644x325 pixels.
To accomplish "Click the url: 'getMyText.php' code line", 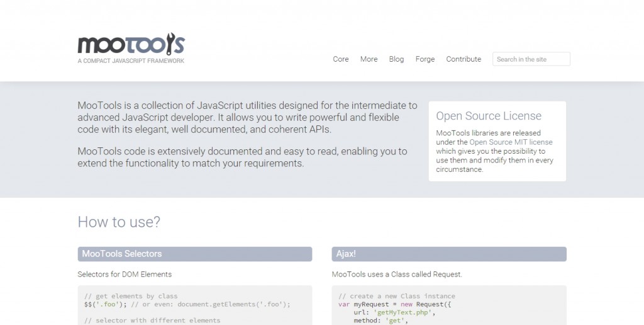I will click(394, 312).
